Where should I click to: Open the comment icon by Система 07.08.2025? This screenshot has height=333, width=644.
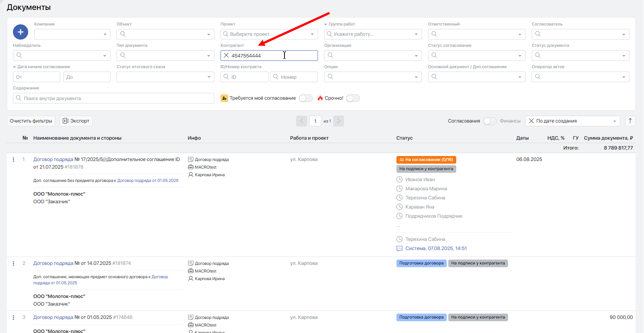point(399,249)
